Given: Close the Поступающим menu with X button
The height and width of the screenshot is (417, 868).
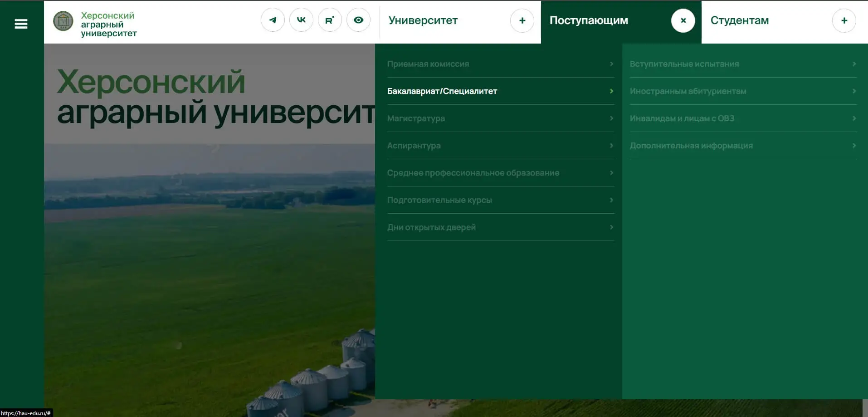Looking at the screenshot, I should pyautogui.click(x=683, y=20).
